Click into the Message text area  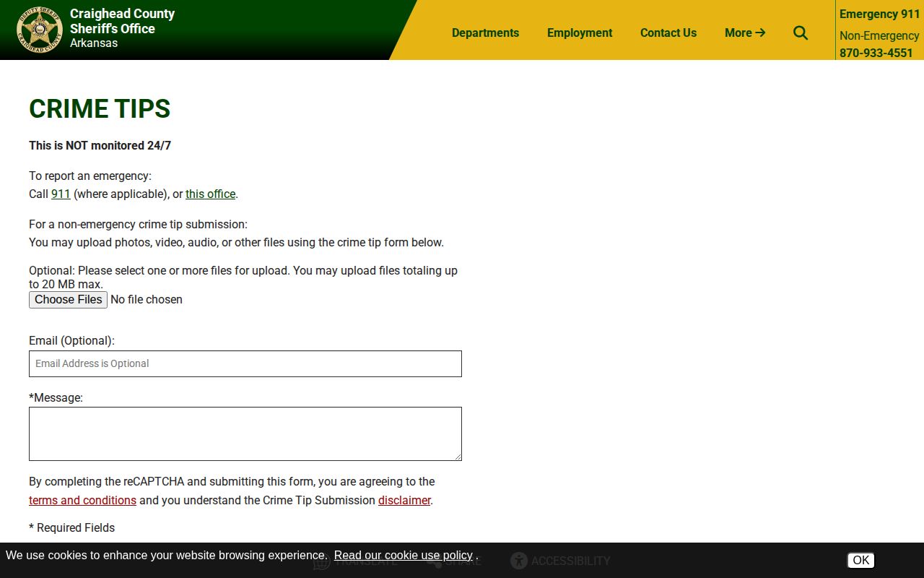coord(245,433)
